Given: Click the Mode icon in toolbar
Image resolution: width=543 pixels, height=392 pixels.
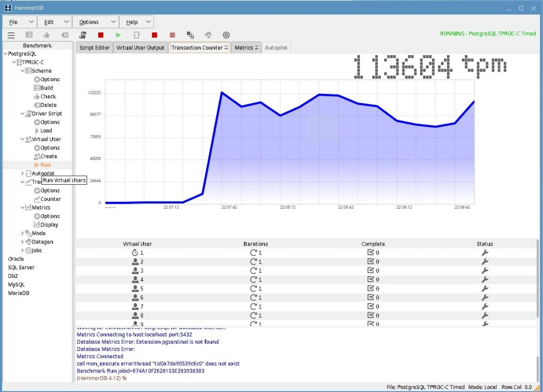Looking at the screenshot, I should click(190, 35).
